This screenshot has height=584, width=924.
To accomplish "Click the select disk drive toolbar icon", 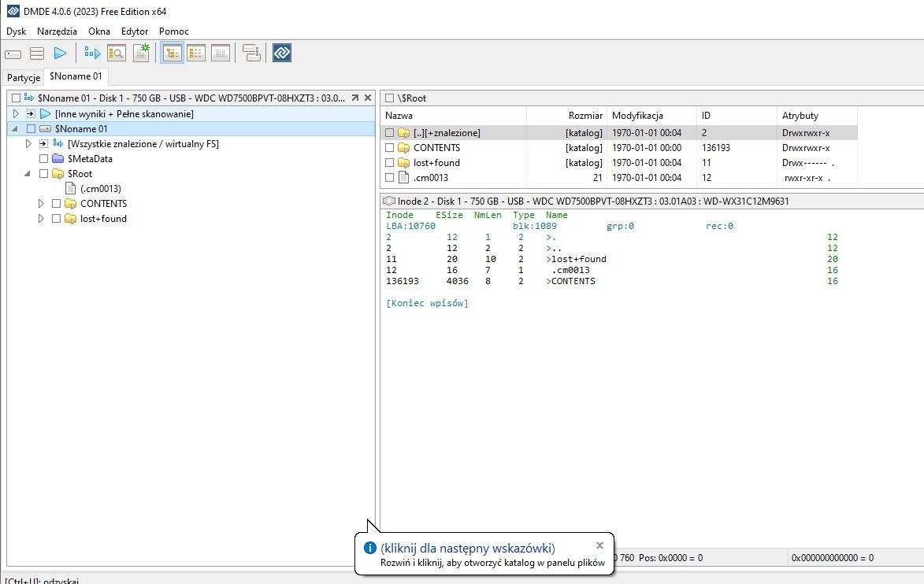I will tap(13, 54).
